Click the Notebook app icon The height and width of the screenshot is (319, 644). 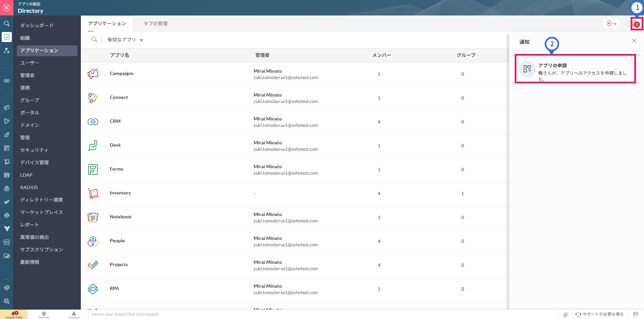point(93,217)
